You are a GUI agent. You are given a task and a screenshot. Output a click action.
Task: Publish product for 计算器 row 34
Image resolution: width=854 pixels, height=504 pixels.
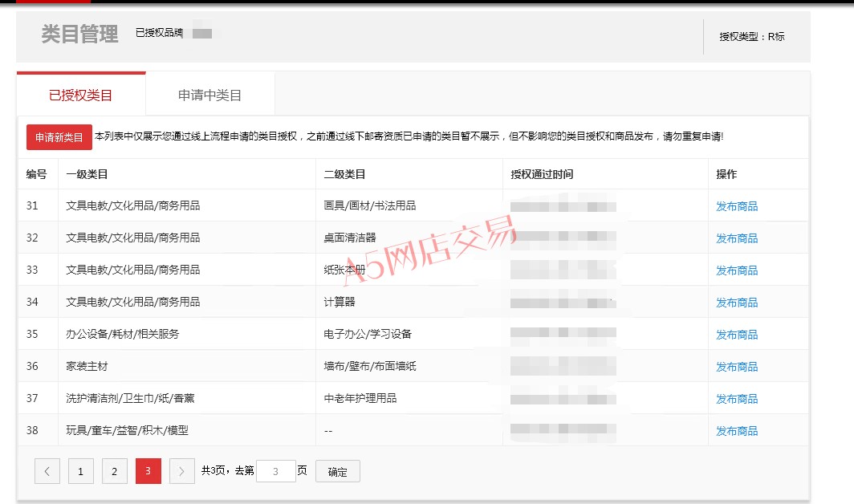[x=736, y=303]
